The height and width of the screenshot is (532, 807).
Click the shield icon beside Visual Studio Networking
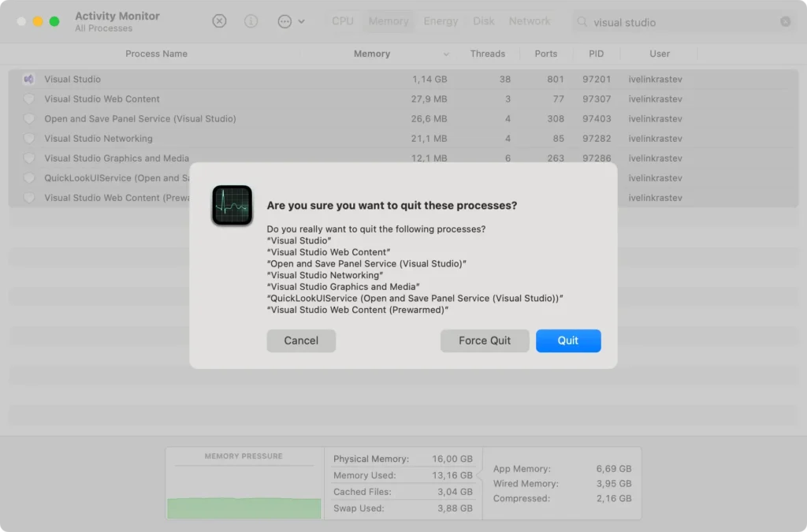coord(29,139)
